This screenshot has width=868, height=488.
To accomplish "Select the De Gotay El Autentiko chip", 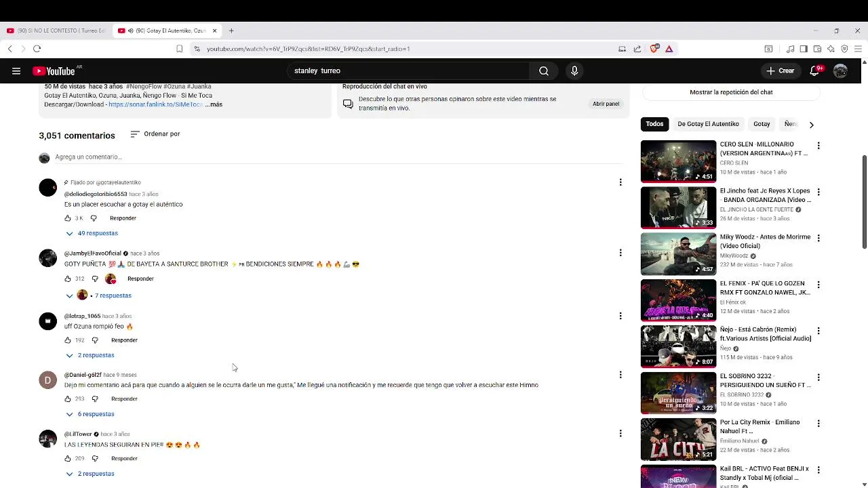I will 708,124.
